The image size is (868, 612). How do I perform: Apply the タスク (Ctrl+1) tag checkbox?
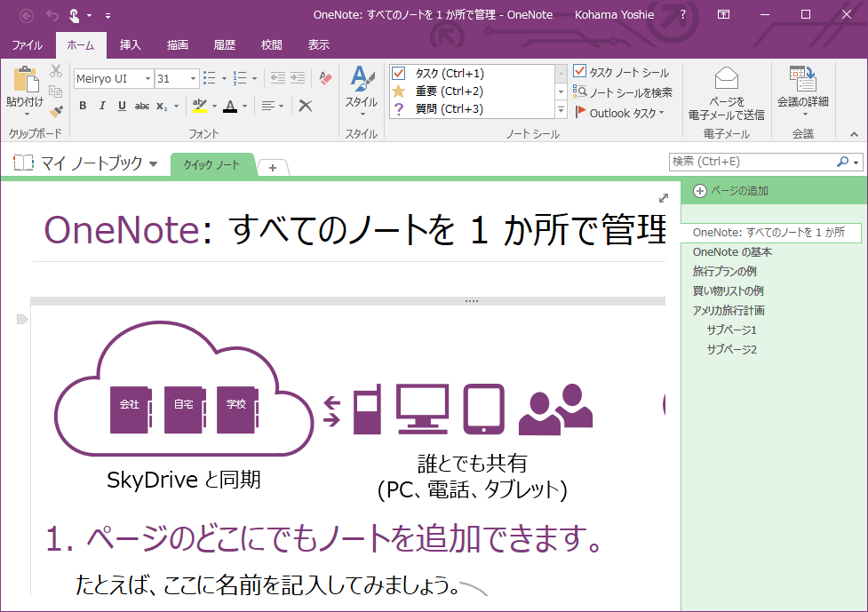point(399,74)
